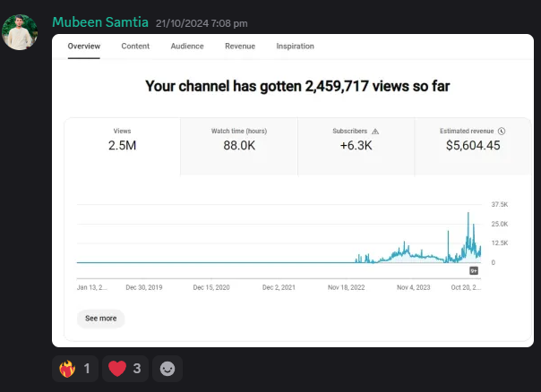Viewport: 541px width, 392px height.
Task: Toggle the fire emoji reaction
Action: click(75, 369)
